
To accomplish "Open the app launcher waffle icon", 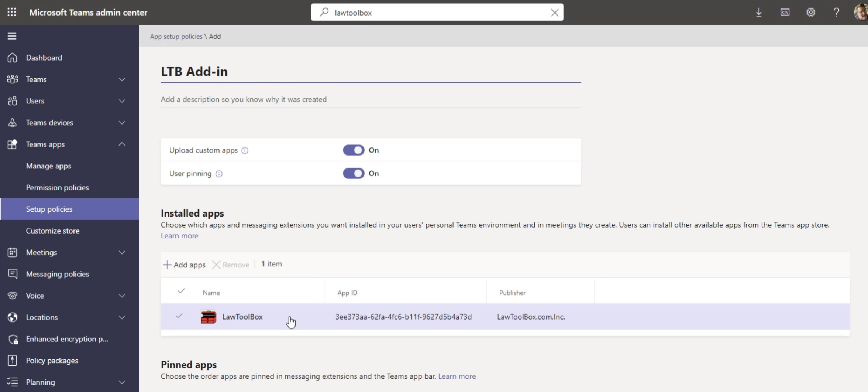I will click(12, 12).
